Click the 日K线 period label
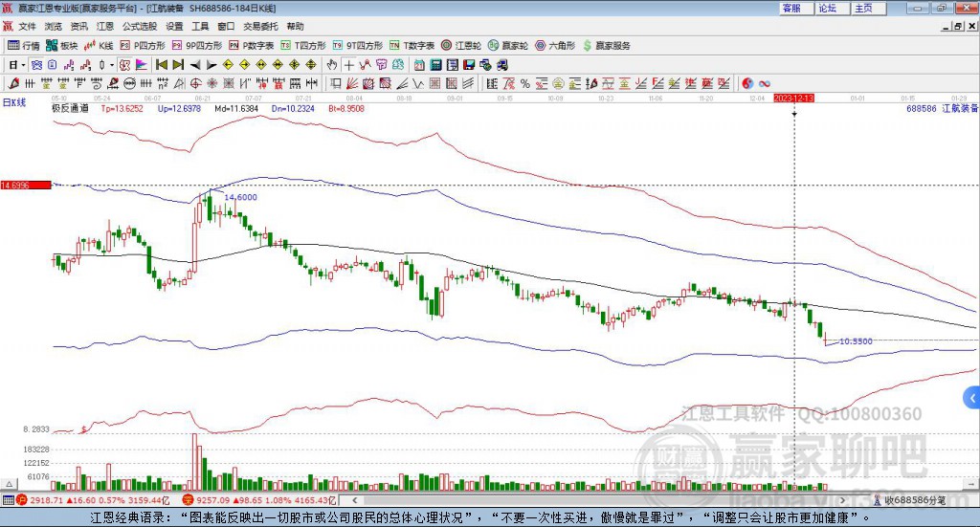The width and height of the screenshot is (980, 527). point(13,102)
